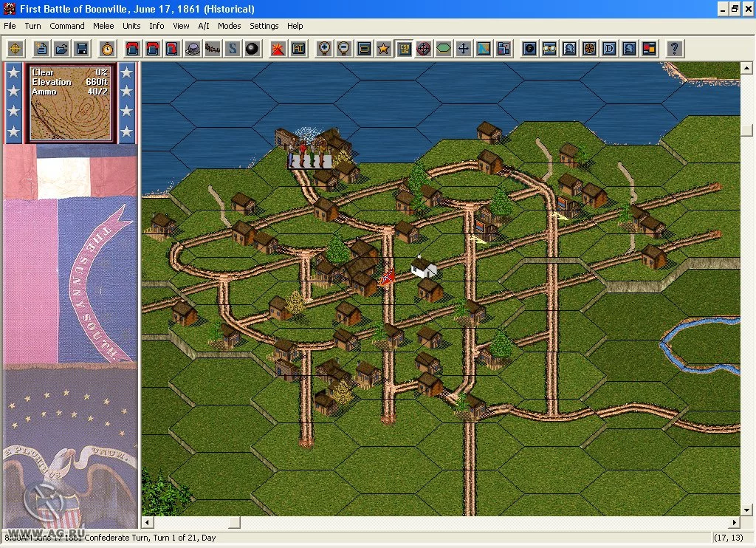The image size is (756, 548).
Task: Click the stopwatch next-turn icon
Action: (107, 49)
